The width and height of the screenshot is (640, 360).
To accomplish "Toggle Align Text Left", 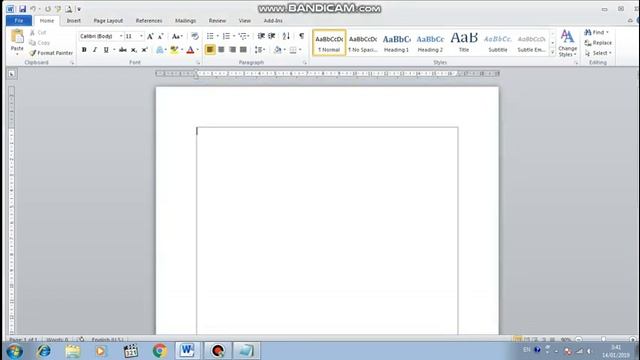I will click(x=210, y=50).
